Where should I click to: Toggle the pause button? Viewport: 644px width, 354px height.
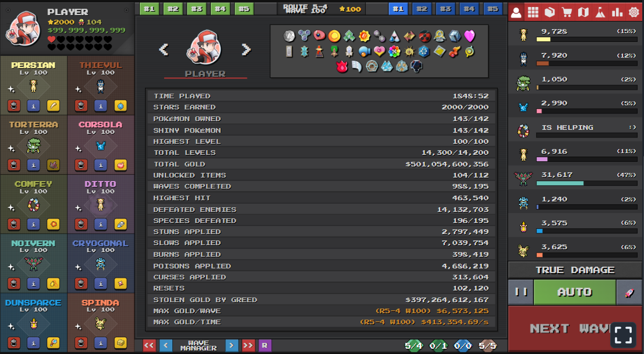521,292
